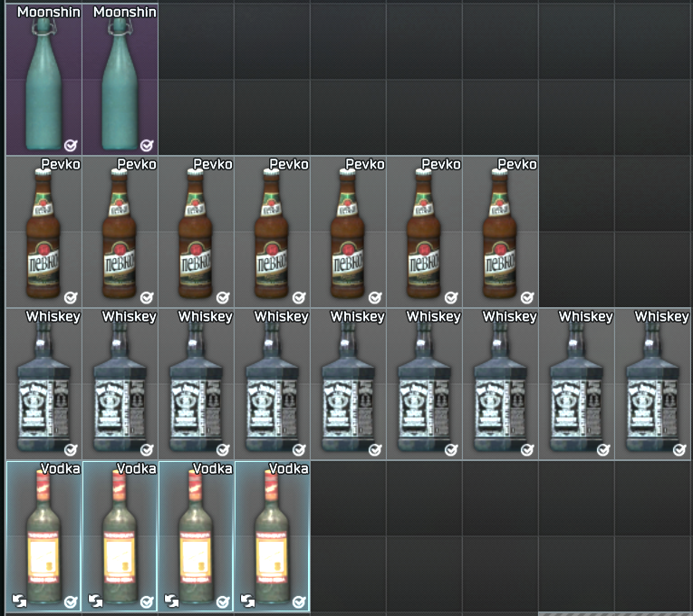The height and width of the screenshot is (616, 693).
Task: Select the eighth Whiskey bottle
Action: point(576,383)
